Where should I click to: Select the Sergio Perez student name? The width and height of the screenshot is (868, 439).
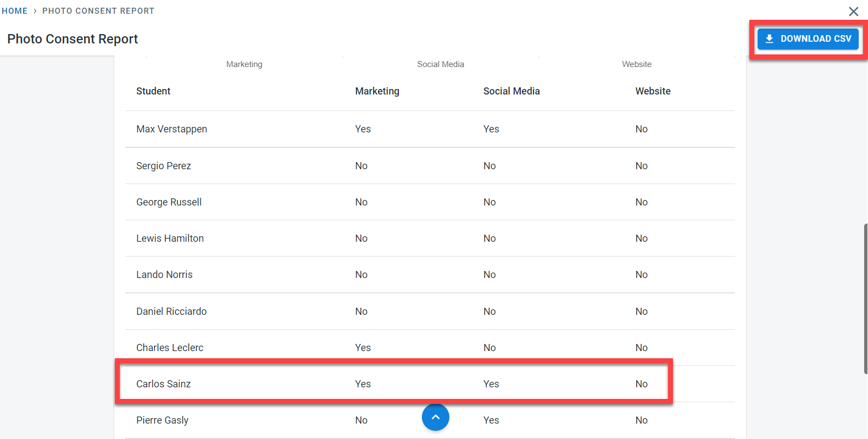click(164, 166)
